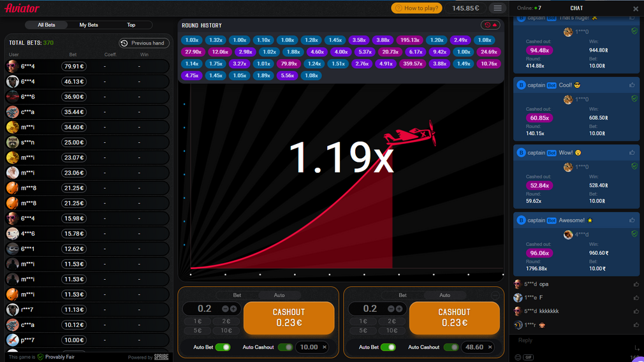Click the Provably Fair shield icon
This screenshot has width=644, height=362.
(x=40, y=357)
